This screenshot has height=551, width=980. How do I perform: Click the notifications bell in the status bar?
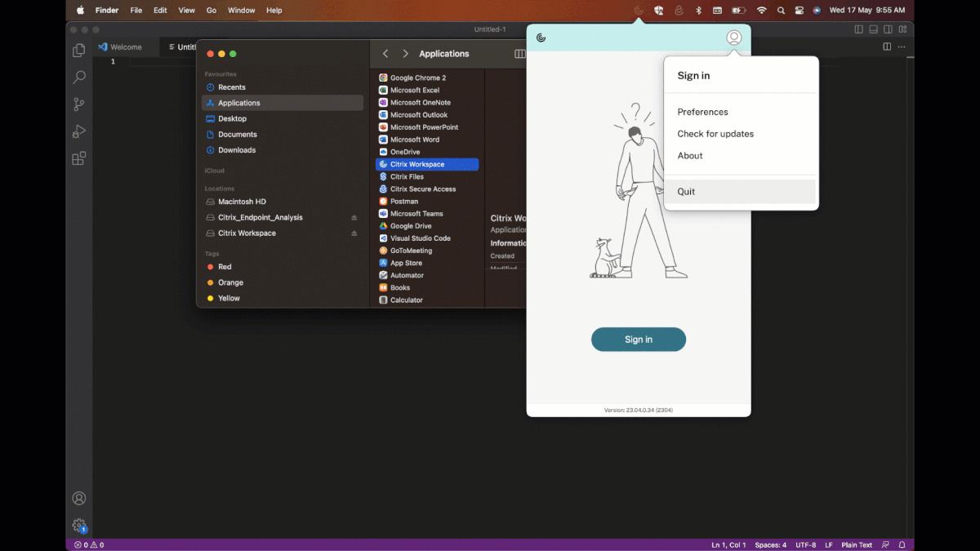[x=902, y=544]
